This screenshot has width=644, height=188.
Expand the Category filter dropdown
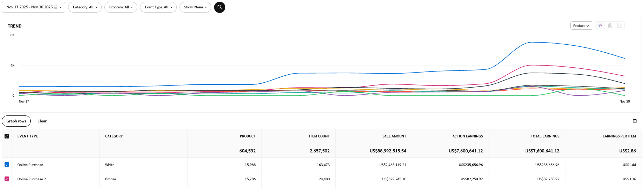(x=85, y=7)
